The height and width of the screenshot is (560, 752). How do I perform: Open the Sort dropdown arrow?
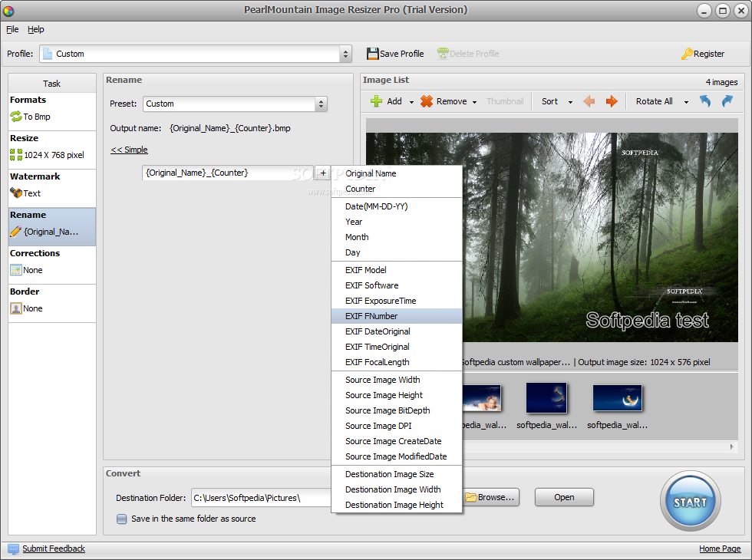coord(570,102)
